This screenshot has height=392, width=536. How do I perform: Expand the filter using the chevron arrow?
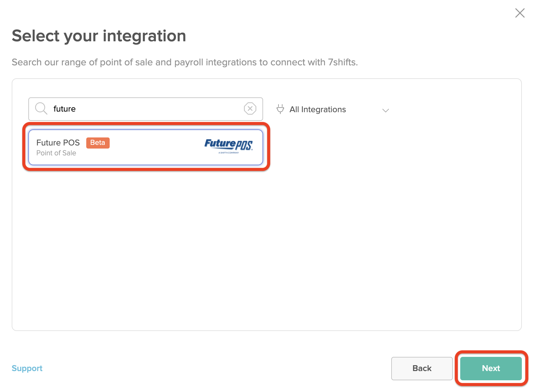coord(385,110)
